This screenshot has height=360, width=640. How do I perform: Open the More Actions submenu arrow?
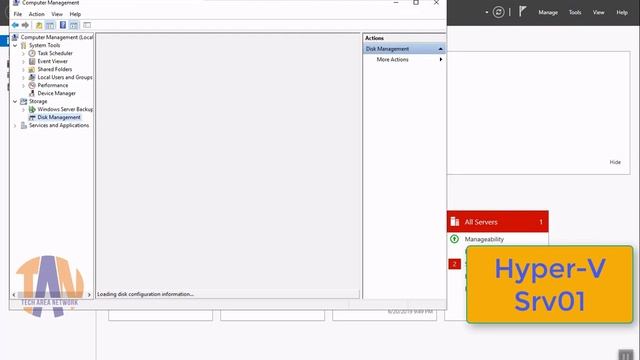[x=441, y=60]
